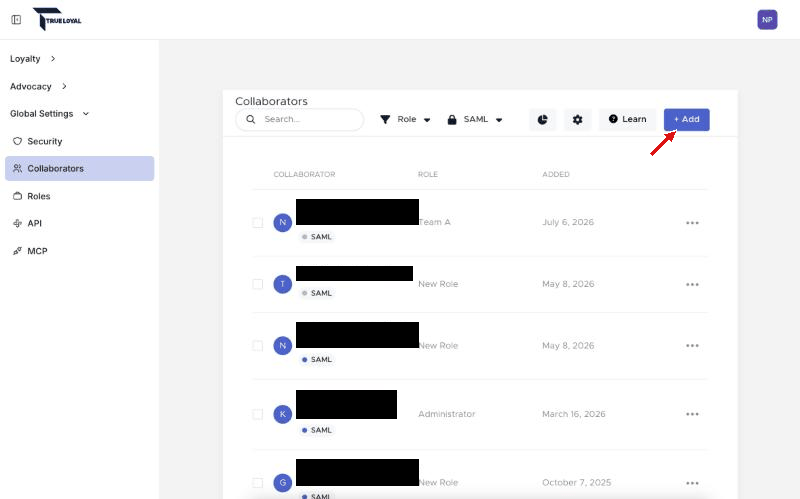Click the N avatar in the Team A row
The height and width of the screenshot is (499, 800).
(283, 222)
